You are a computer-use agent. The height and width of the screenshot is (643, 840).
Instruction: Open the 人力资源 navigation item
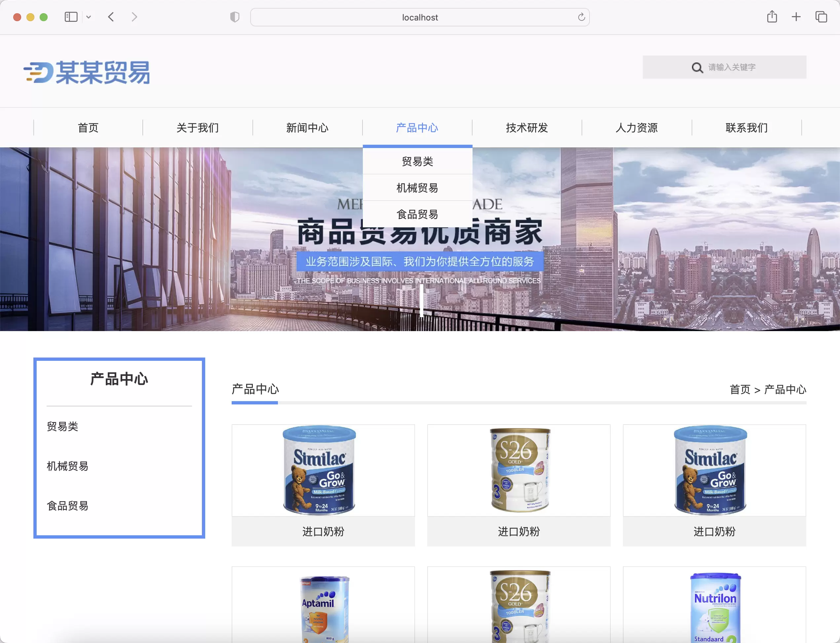(x=637, y=128)
